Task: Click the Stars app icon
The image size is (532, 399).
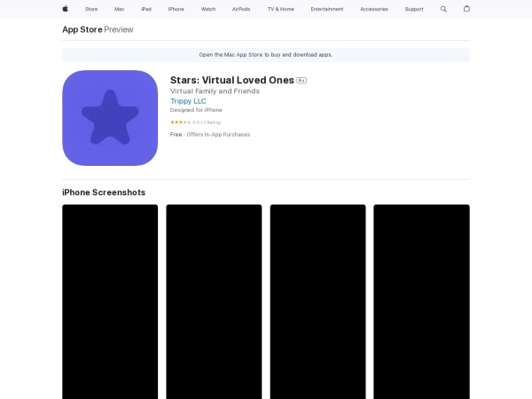Action: point(110,118)
